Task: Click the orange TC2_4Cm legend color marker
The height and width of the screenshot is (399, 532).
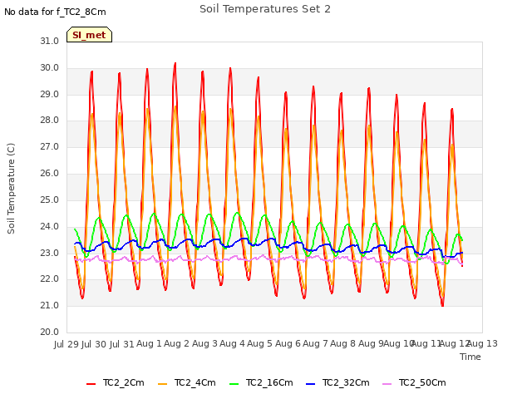Action: click(x=163, y=384)
